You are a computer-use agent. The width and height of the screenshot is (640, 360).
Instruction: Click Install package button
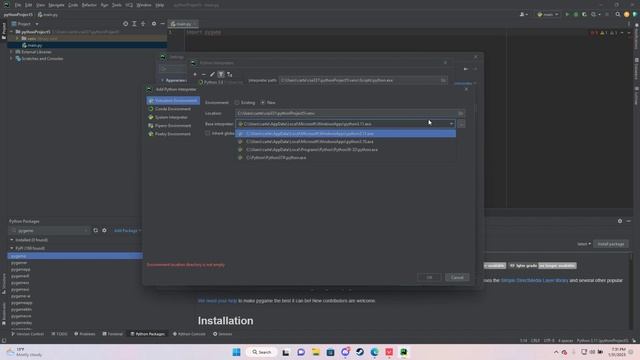(x=611, y=244)
